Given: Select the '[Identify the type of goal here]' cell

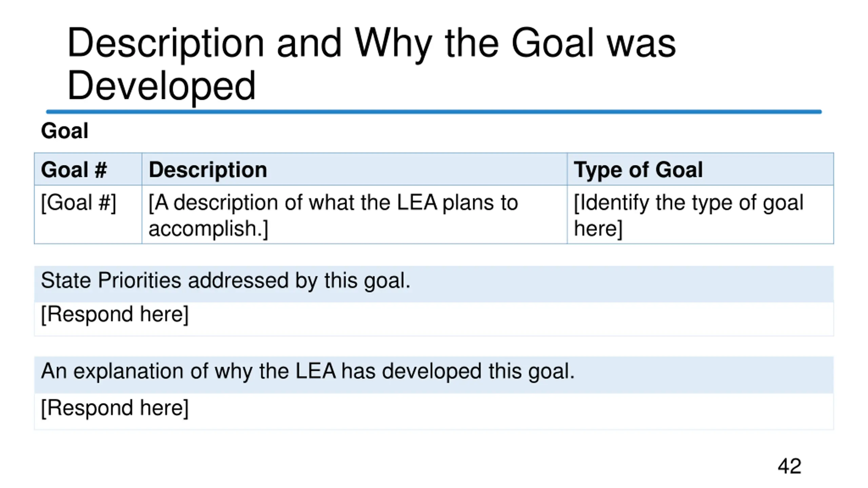Looking at the screenshot, I should (701, 215).
